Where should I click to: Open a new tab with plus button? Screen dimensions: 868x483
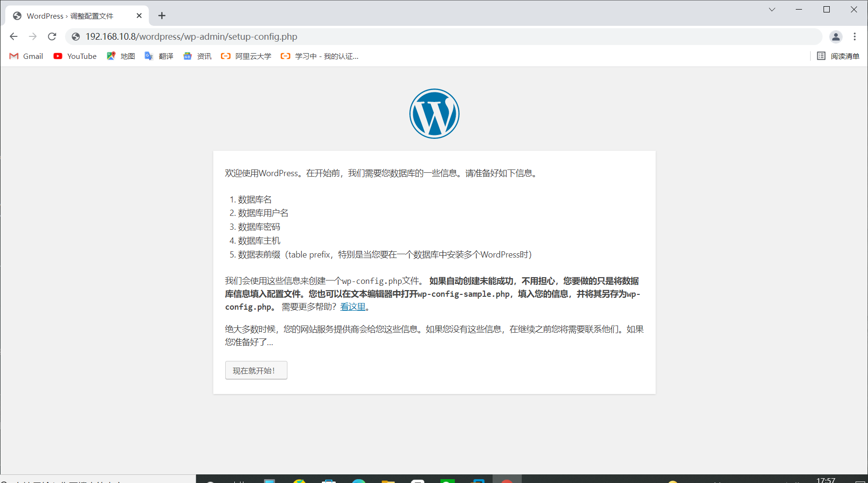click(162, 16)
